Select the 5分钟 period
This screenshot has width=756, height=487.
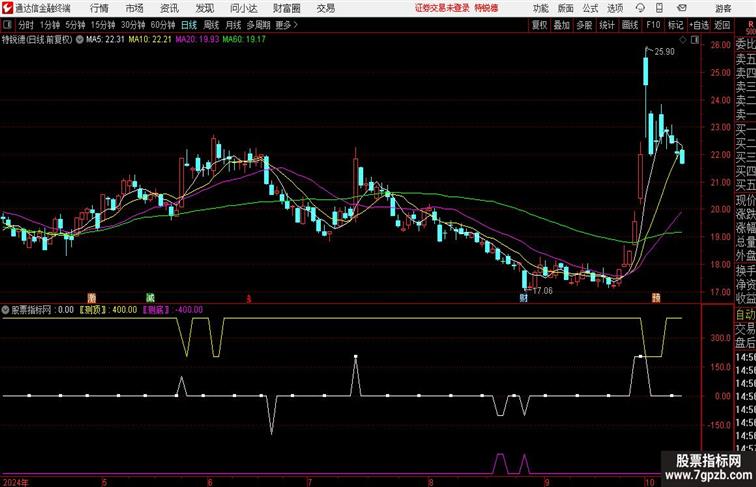click(75, 25)
